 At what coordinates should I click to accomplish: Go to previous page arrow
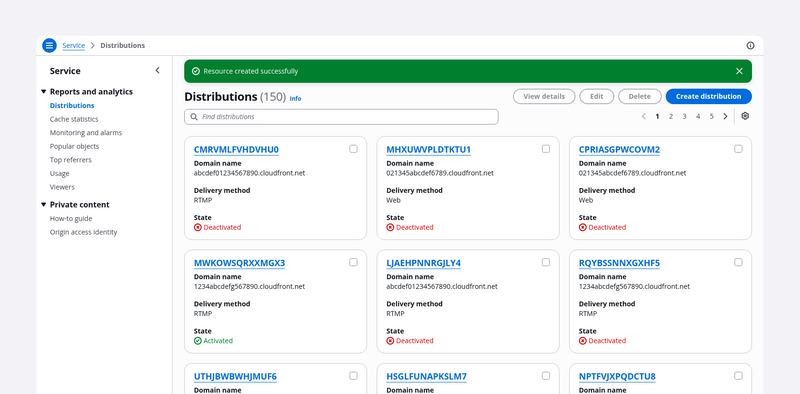[644, 116]
